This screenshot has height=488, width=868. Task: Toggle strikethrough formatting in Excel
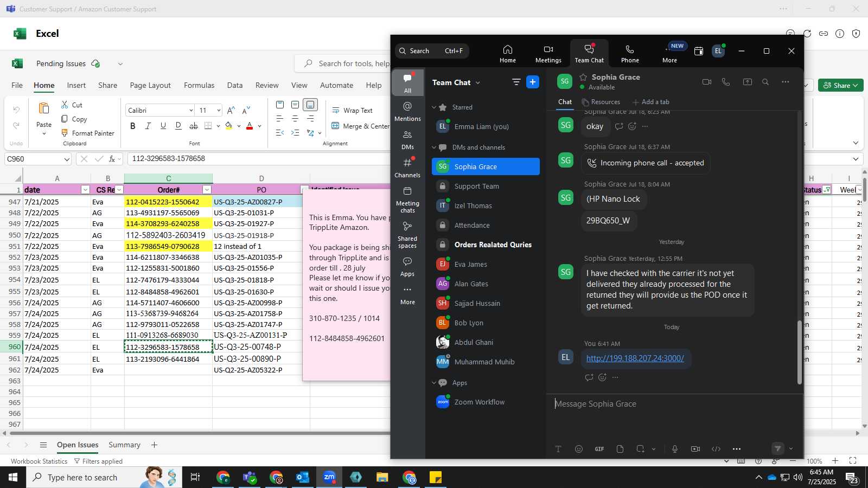click(x=193, y=126)
